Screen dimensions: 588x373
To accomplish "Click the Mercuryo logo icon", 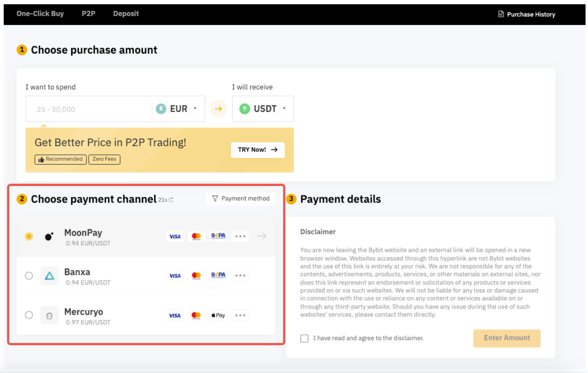I will [49, 315].
